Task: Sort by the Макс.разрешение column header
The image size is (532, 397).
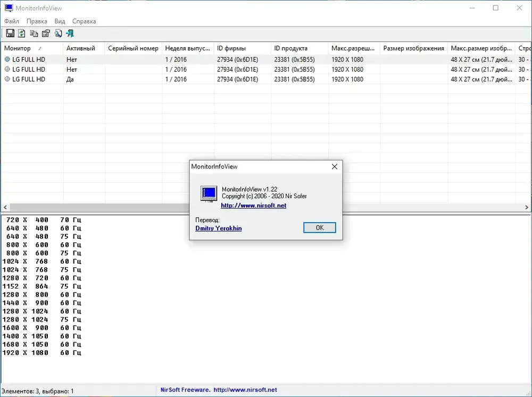Action: click(x=354, y=48)
